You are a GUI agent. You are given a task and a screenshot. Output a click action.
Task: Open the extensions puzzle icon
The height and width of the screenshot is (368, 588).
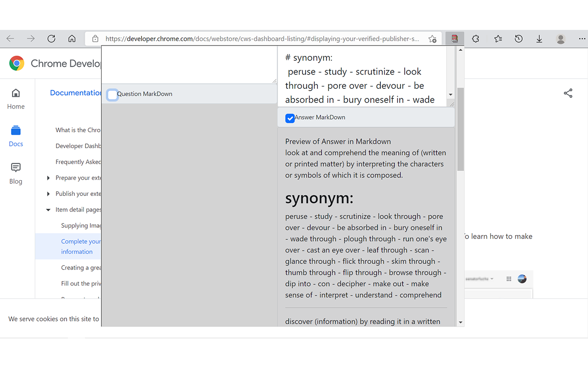(x=475, y=39)
